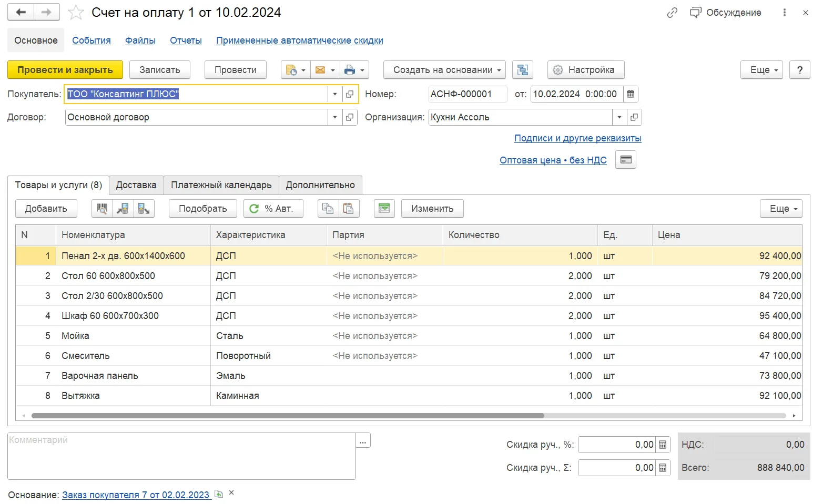This screenshot has height=504, width=823.
Task: Open the Настройка settings button
Action: pos(585,70)
